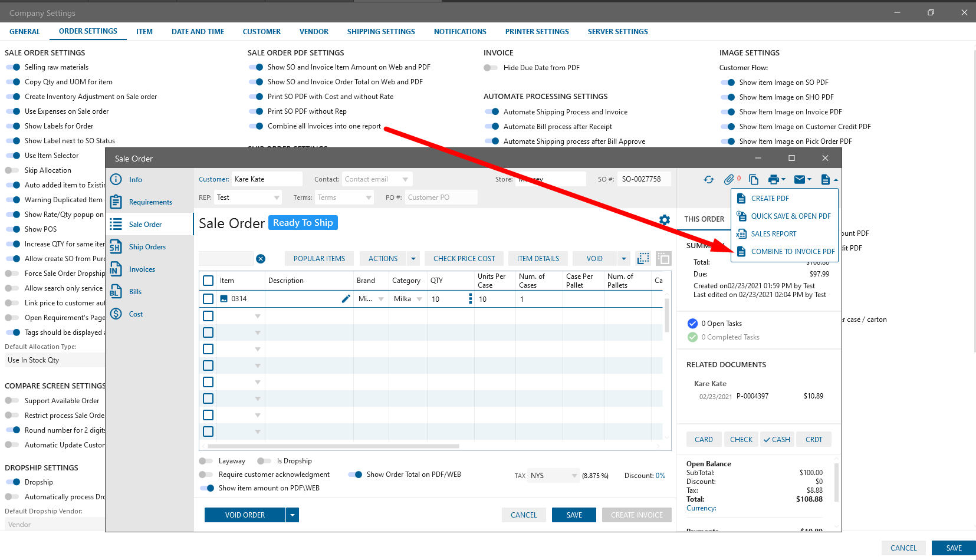Click the Default Dropship Vendor field
The height and width of the screenshot is (560, 976).
(55, 525)
